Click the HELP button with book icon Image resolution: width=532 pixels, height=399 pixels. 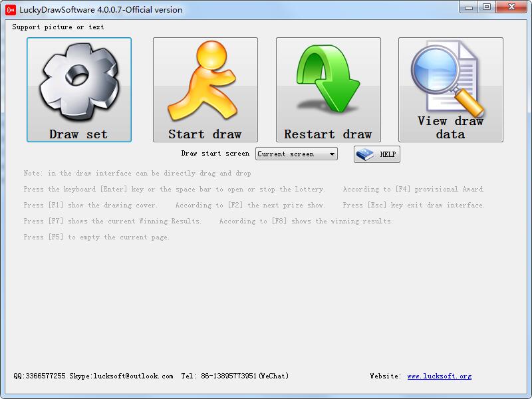point(377,154)
